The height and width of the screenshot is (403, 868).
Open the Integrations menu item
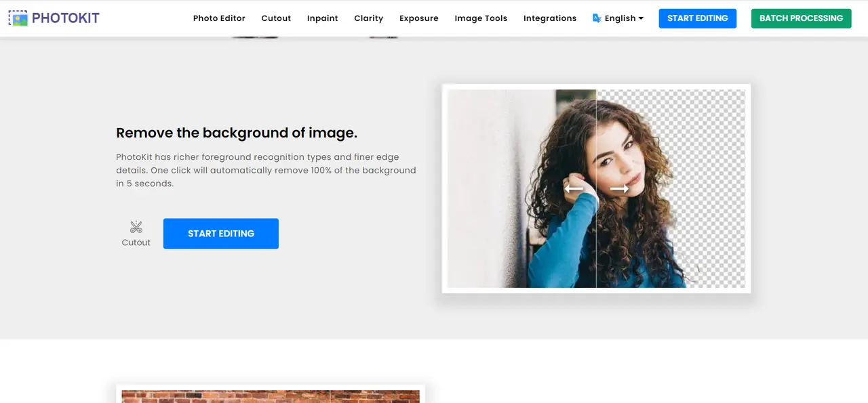tap(550, 18)
